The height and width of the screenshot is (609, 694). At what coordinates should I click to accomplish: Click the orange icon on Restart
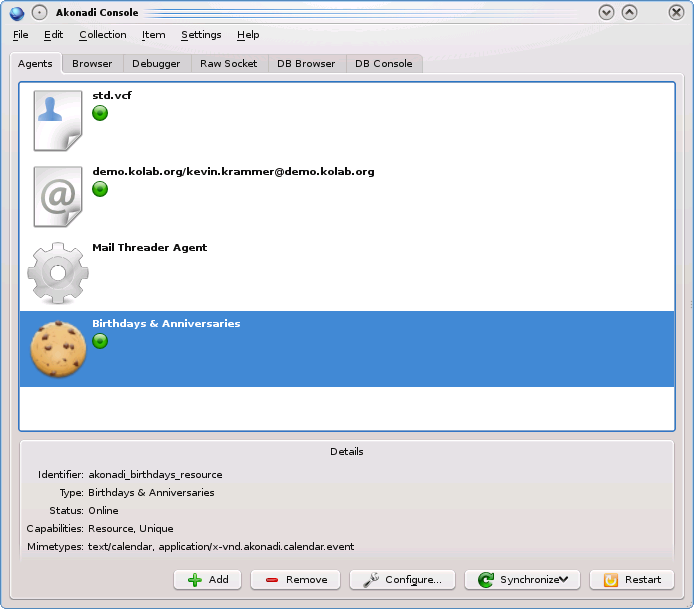(611, 580)
